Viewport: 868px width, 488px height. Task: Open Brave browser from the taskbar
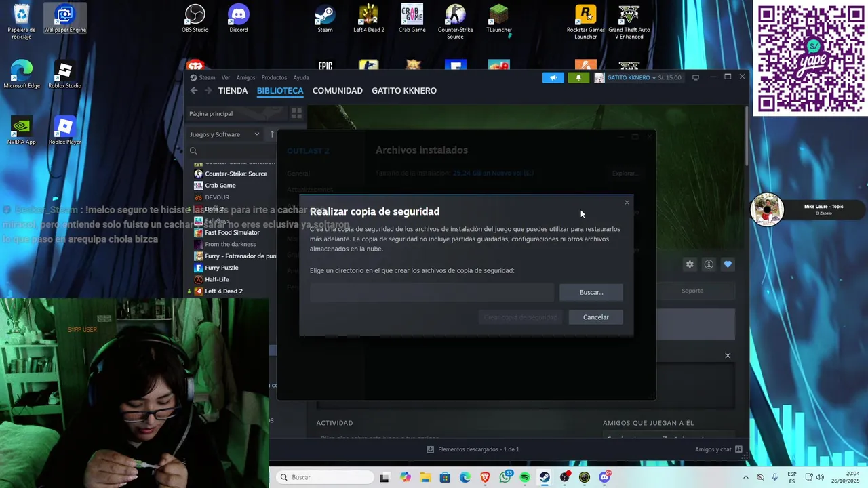[485, 477]
